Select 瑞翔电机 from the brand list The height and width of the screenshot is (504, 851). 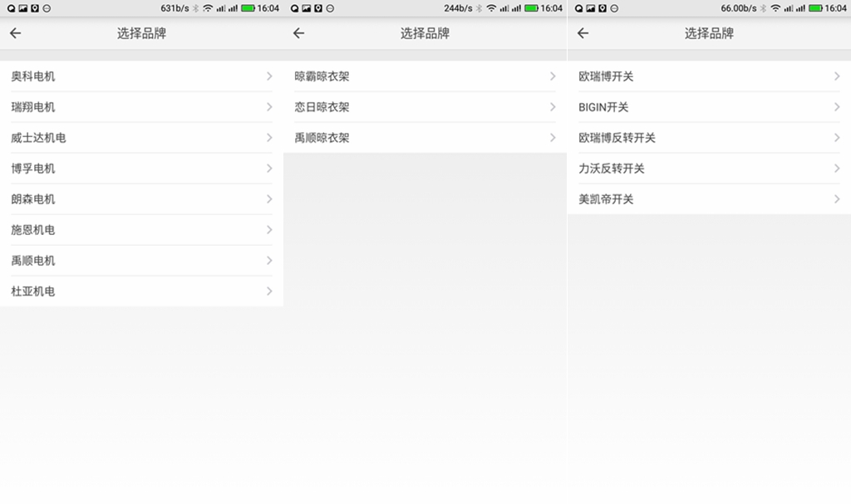tap(141, 107)
